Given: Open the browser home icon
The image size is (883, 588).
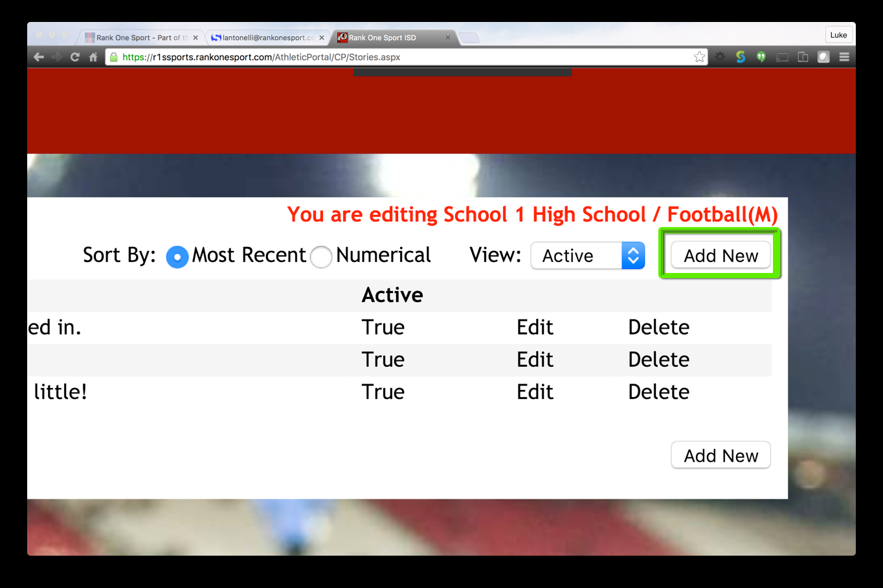Looking at the screenshot, I should pyautogui.click(x=93, y=57).
